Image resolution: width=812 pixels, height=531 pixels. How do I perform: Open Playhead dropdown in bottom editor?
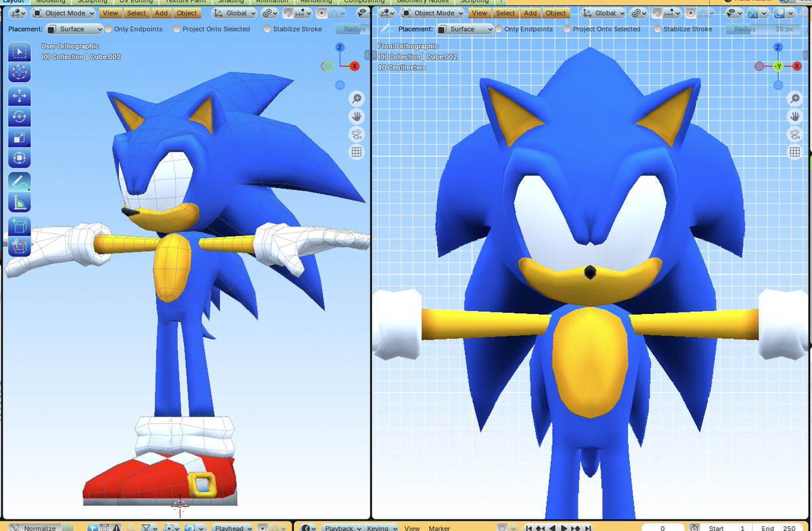(x=233, y=528)
